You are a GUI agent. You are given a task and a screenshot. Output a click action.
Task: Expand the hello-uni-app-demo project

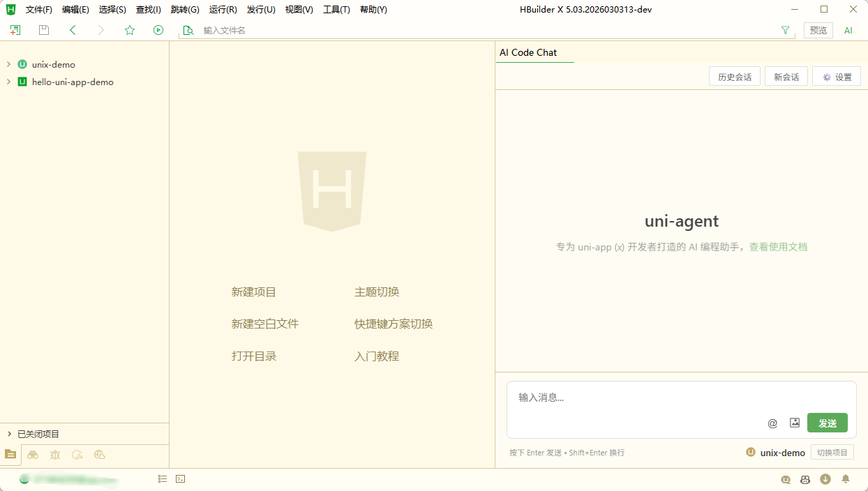coord(8,82)
